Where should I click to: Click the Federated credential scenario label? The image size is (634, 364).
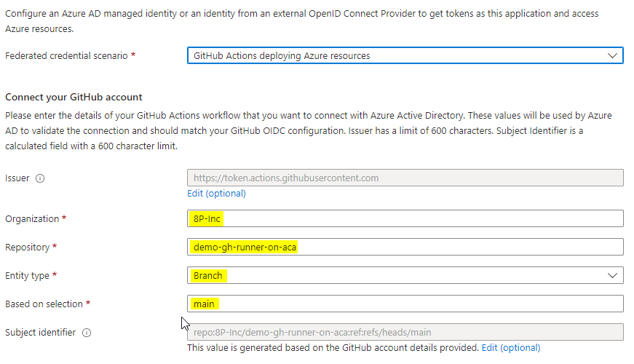coord(67,56)
